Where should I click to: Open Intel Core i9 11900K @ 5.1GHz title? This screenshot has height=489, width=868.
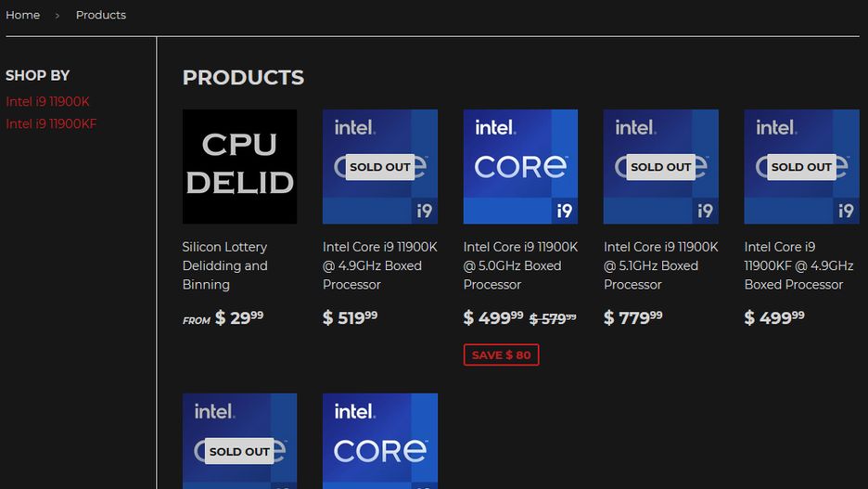(660, 265)
